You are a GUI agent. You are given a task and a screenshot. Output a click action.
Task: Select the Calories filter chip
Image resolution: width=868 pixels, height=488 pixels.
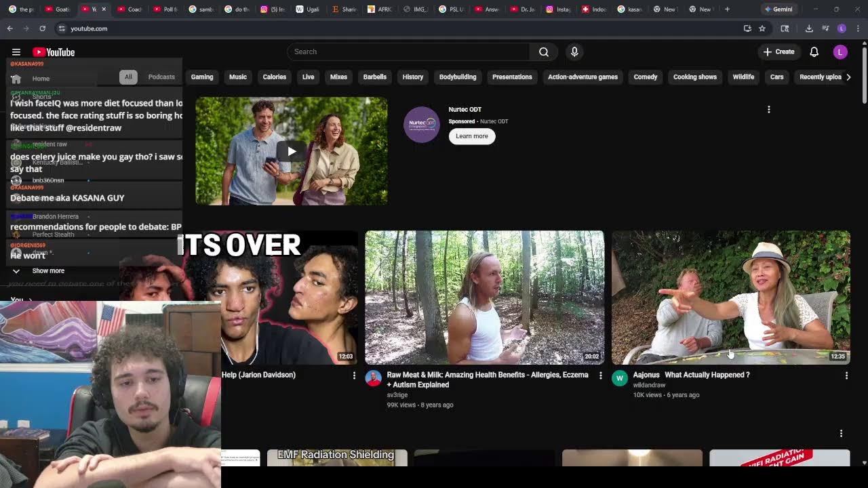(275, 77)
